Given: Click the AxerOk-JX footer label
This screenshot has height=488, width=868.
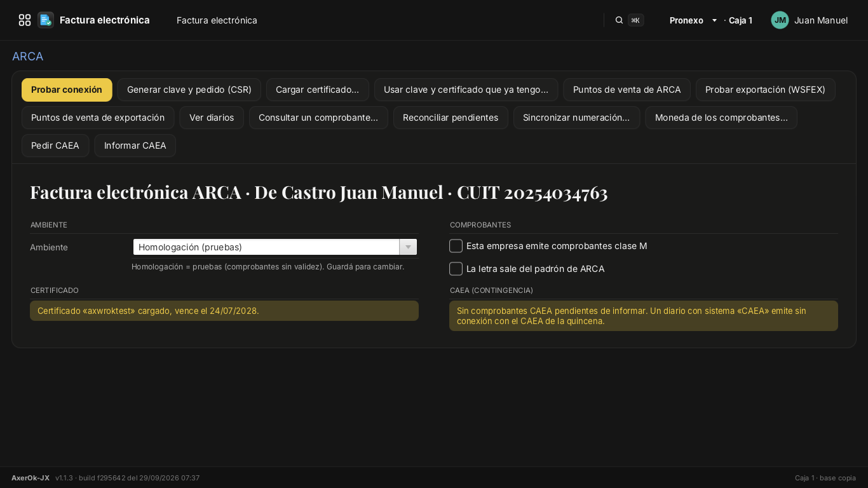Looking at the screenshot, I should coord(31,478).
